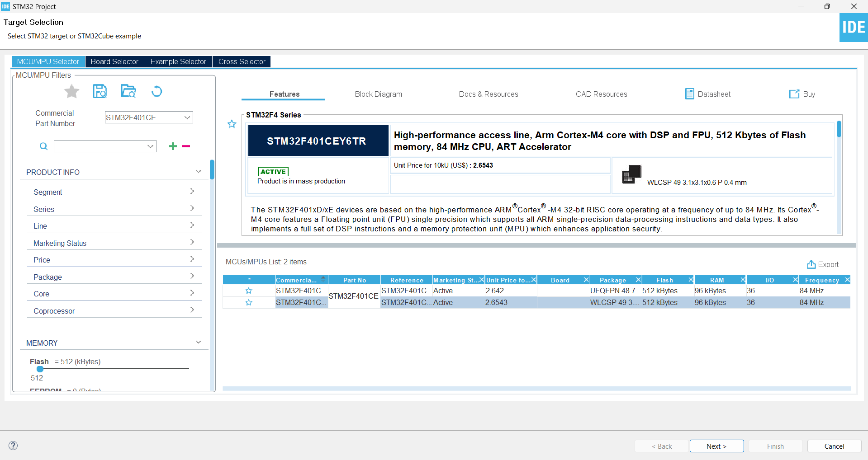This screenshot has width=868, height=460.
Task: Open the Datasheet via its icon
Action: click(689, 94)
